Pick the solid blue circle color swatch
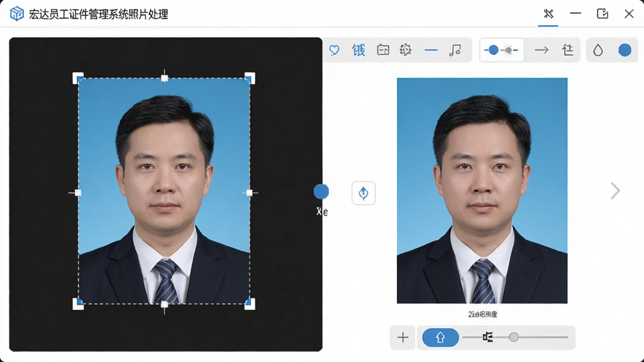The image size is (644, 362). click(625, 50)
